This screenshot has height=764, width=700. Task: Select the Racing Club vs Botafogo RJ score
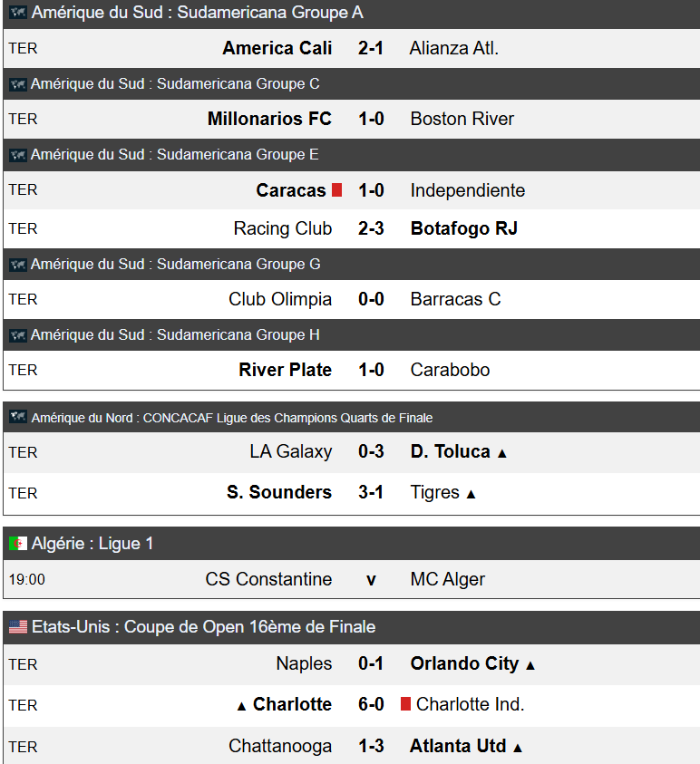(x=371, y=228)
